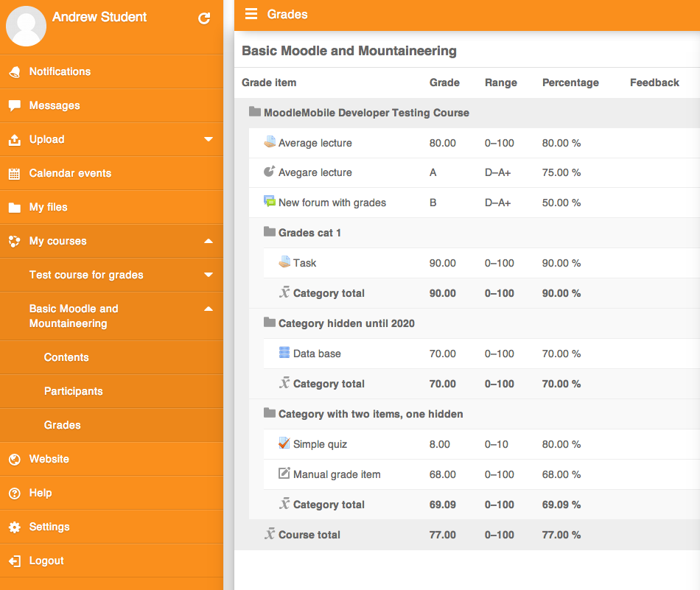The width and height of the screenshot is (700, 590).
Task: Open the Task grade item
Action: 304,263
